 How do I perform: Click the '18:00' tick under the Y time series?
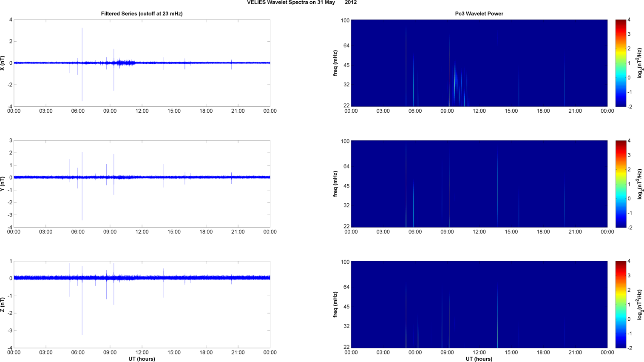click(x=206, y=232)
